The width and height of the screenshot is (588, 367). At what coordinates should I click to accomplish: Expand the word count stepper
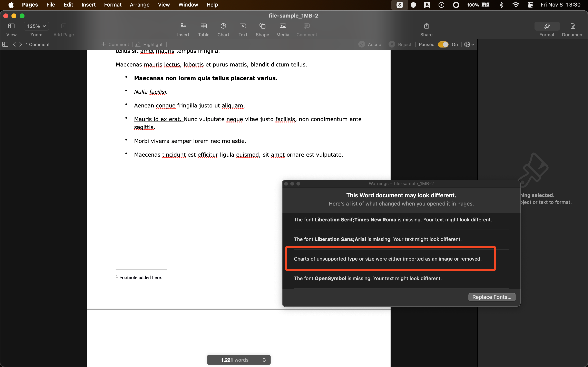point(264,360)
